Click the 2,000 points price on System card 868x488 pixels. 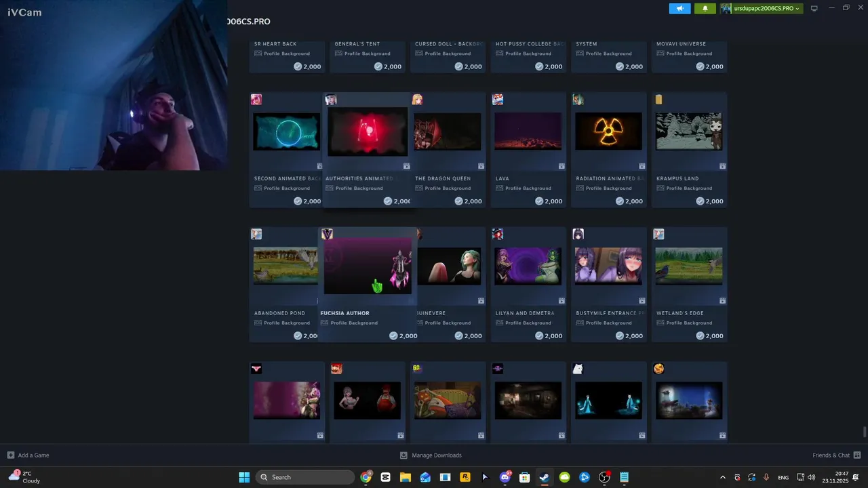click(x=629, y=66)
